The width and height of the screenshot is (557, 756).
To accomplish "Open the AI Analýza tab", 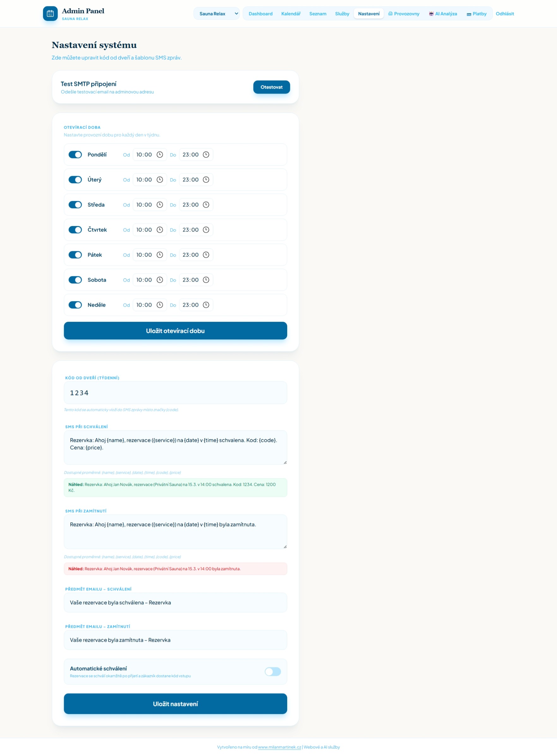I will tap(443, 14).
